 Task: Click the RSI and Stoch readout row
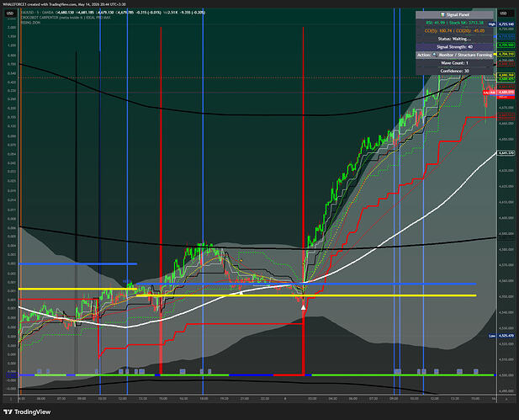pyautogui.click(x=454, y=23)
